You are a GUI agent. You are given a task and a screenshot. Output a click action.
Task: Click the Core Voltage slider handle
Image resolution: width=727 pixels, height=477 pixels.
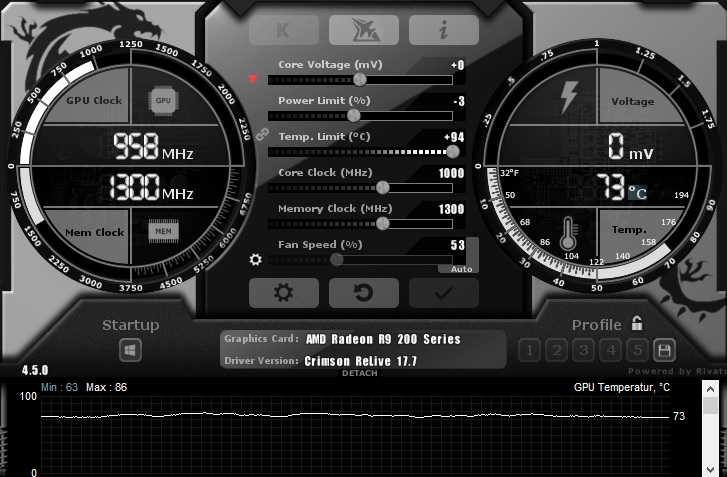(x=360, y=80)
